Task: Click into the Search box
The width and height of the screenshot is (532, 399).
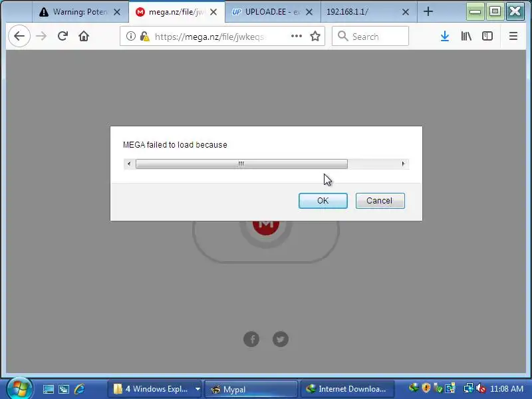Action: 370,36
